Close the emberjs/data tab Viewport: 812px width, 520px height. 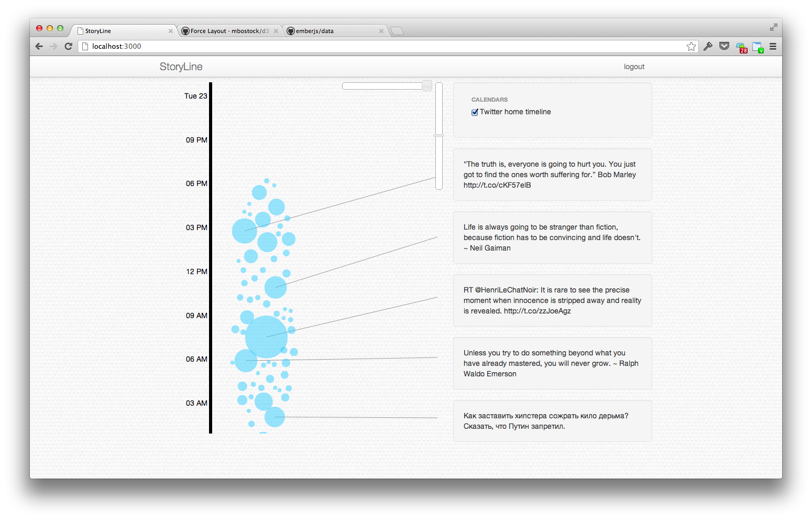pyautogui.click(x=381, y=31)
